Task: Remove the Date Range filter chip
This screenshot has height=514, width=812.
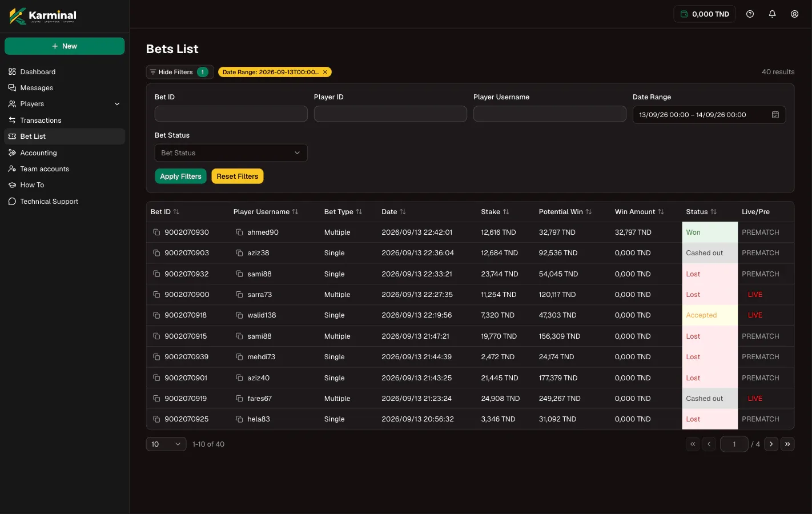Action: (325, 72)
